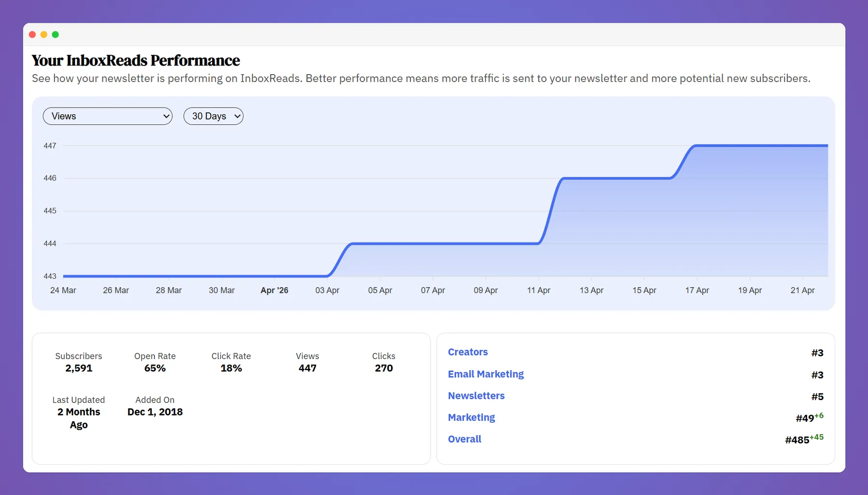Click the Overall rank #485
The width and height of the screenshot is (868, 495).
point(797,440)
